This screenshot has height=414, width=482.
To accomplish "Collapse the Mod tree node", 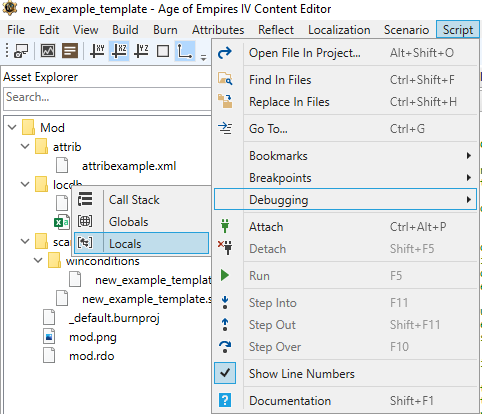I will pyautogui.click(x=12, y=127).
